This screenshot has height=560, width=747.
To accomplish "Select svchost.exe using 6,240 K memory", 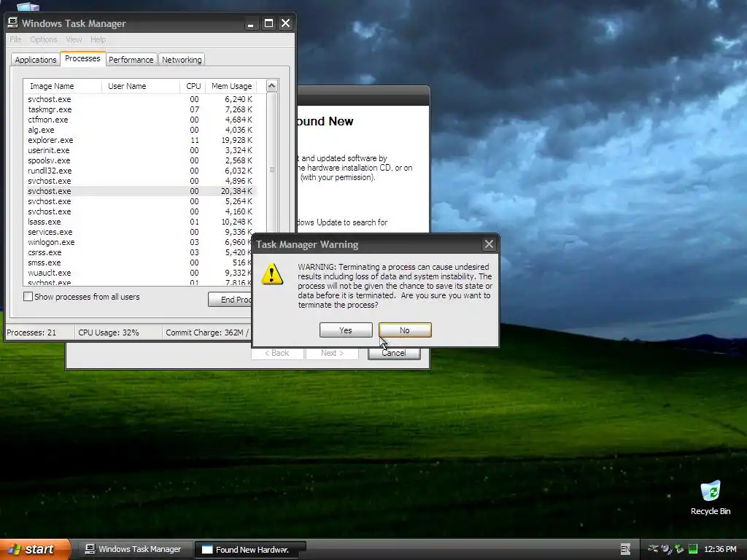I will click(x=139, y=99).
